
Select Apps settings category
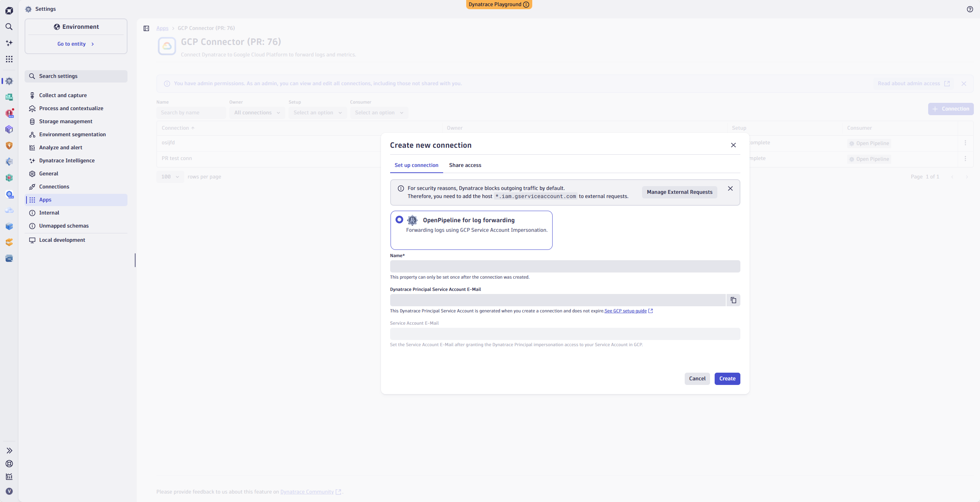pyautogui.click(x=76, y=200)
